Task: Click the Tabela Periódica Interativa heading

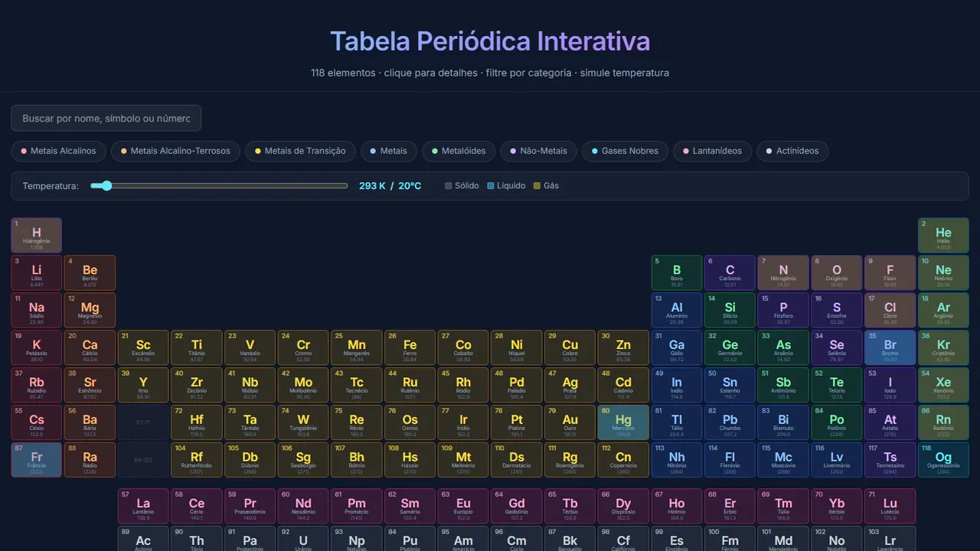Action: pos(490,41)
